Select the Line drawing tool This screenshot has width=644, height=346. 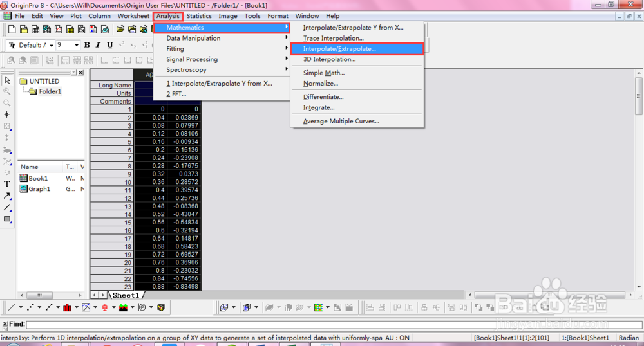pyautogui.click(x=7, y=207)
